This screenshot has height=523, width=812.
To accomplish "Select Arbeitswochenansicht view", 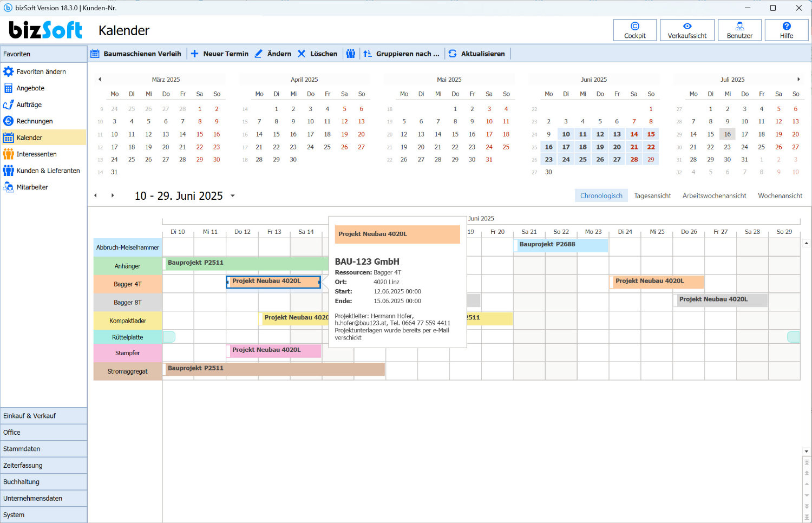I will pyautogui.click(x=714, y=196).
